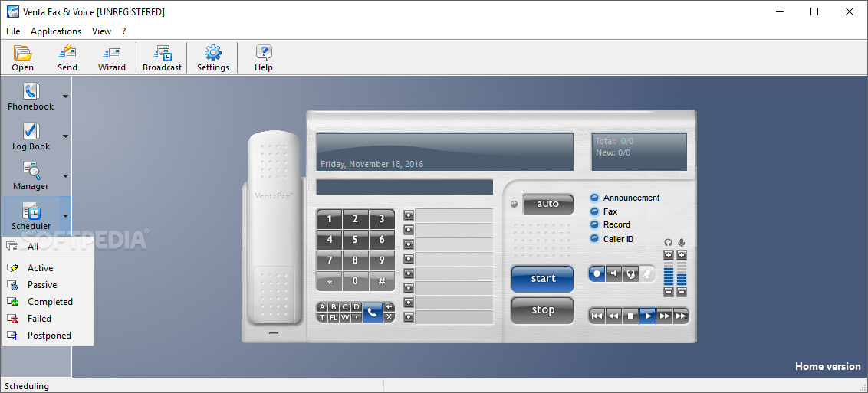Viewport: 868px width, 393px height.
Task: Click the X clear key on keypad
Action: tap(390, 317)
